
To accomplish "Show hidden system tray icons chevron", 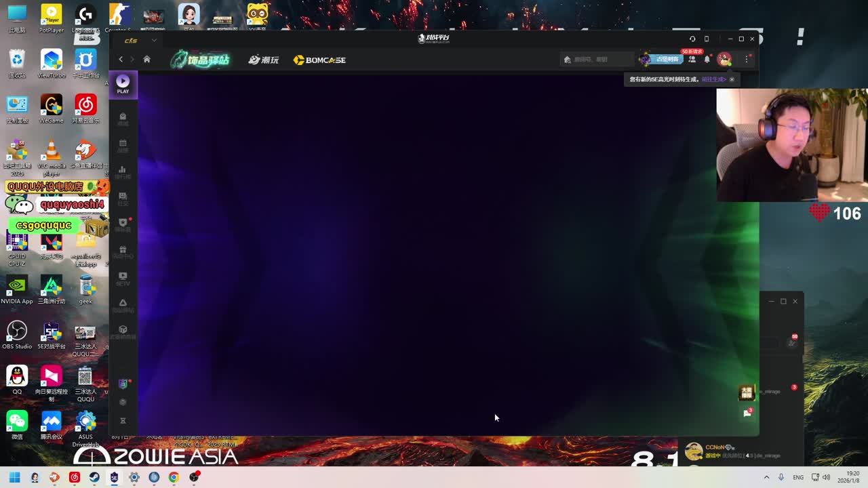I will click(x=767, y=477).
